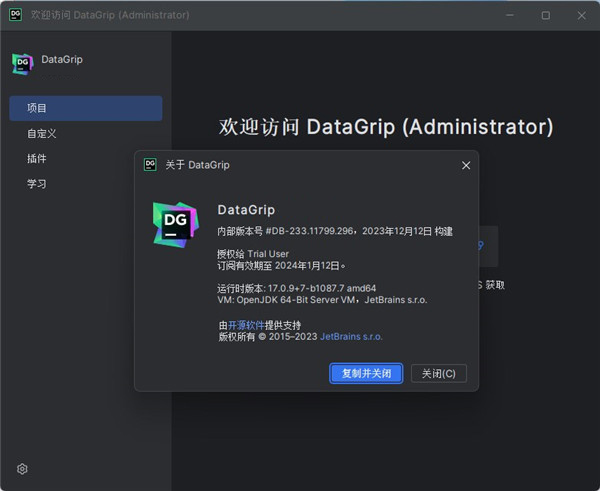Click the 关于 DataGrip dialog title text
The height and width of the screenshot is (491, 600).
point(197,165)
